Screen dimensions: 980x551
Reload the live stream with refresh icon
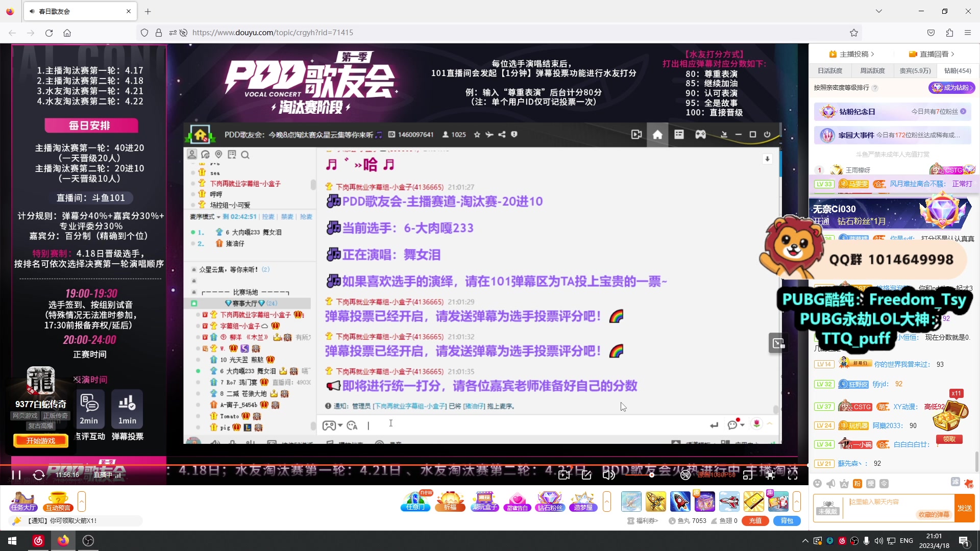[x=39, y=475]
